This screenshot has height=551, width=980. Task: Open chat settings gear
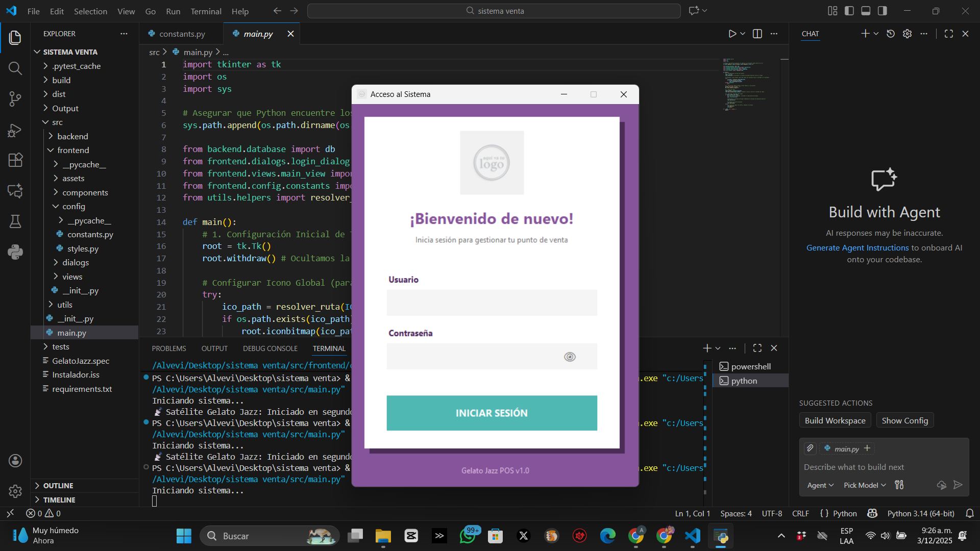tap(907, 34)
